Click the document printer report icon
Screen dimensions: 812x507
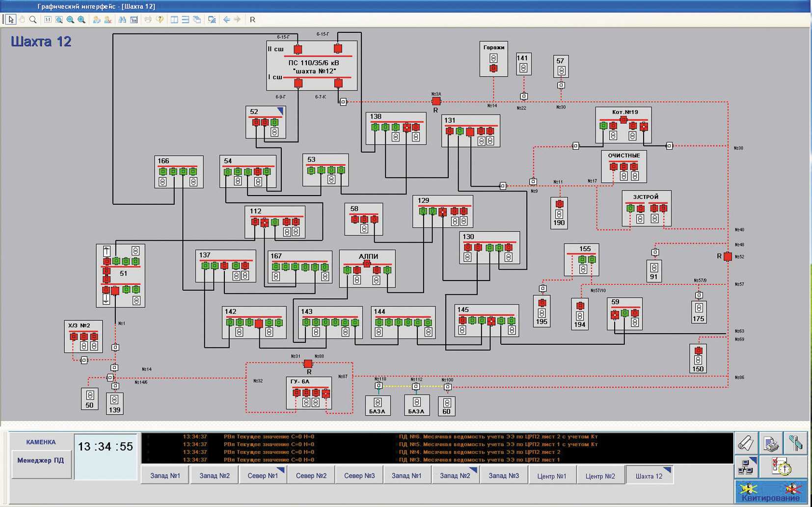coord(771,444)
